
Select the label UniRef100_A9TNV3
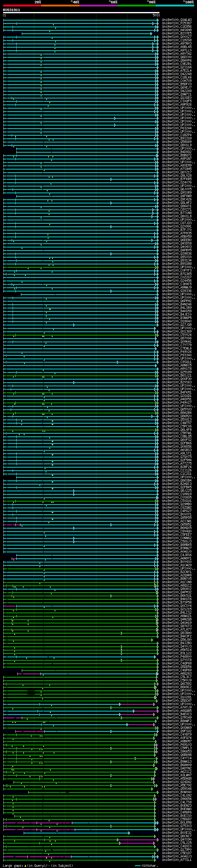[177, 43]
